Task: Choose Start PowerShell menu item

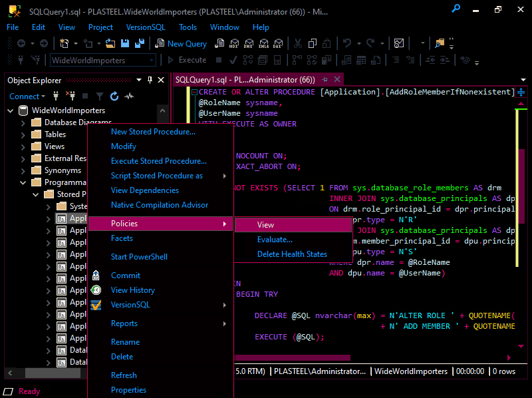Action: point(160,257)
